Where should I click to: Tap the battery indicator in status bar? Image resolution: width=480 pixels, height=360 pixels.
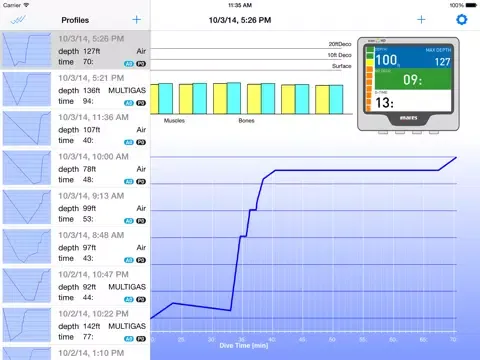471,5
